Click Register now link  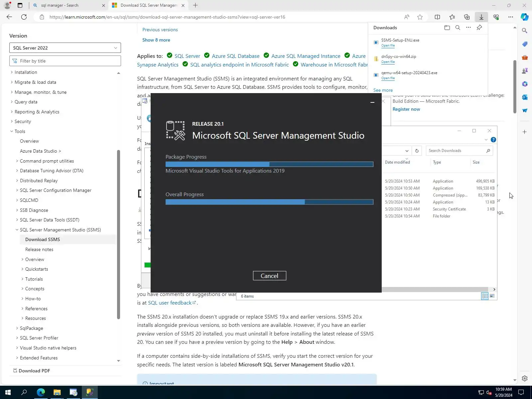click(x=406, y=109)
